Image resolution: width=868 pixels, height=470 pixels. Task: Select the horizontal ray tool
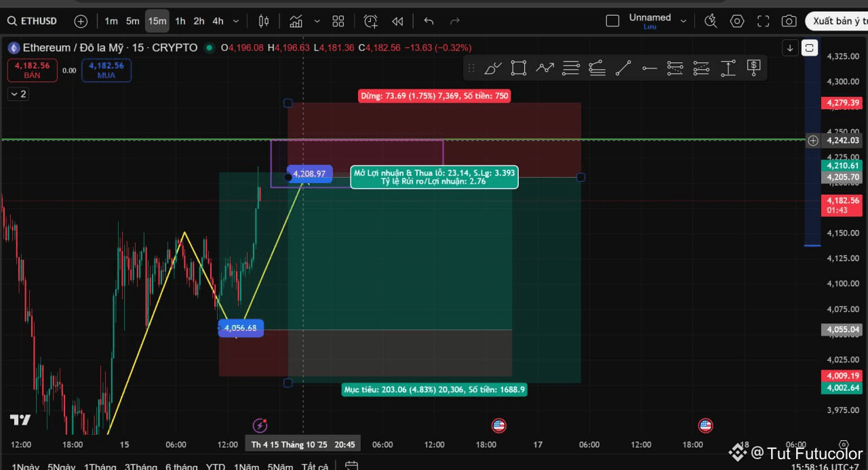click(x=650, y=68)
